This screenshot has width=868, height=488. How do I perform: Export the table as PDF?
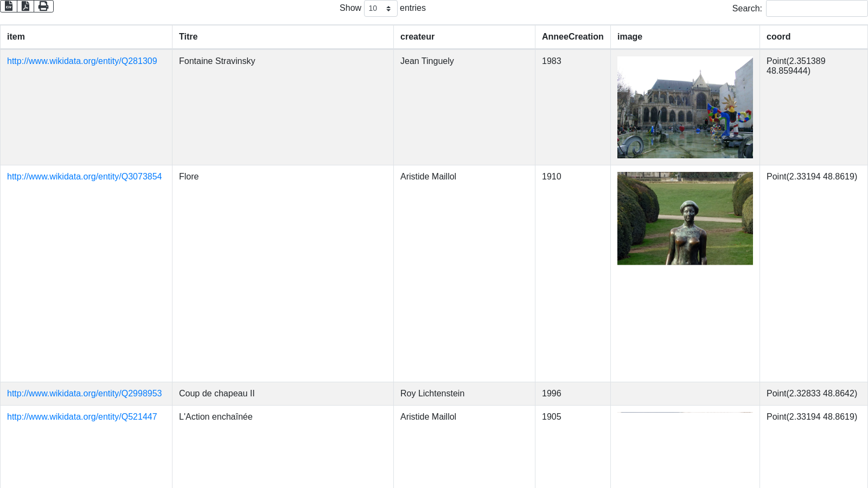click(x=25, y=6)
